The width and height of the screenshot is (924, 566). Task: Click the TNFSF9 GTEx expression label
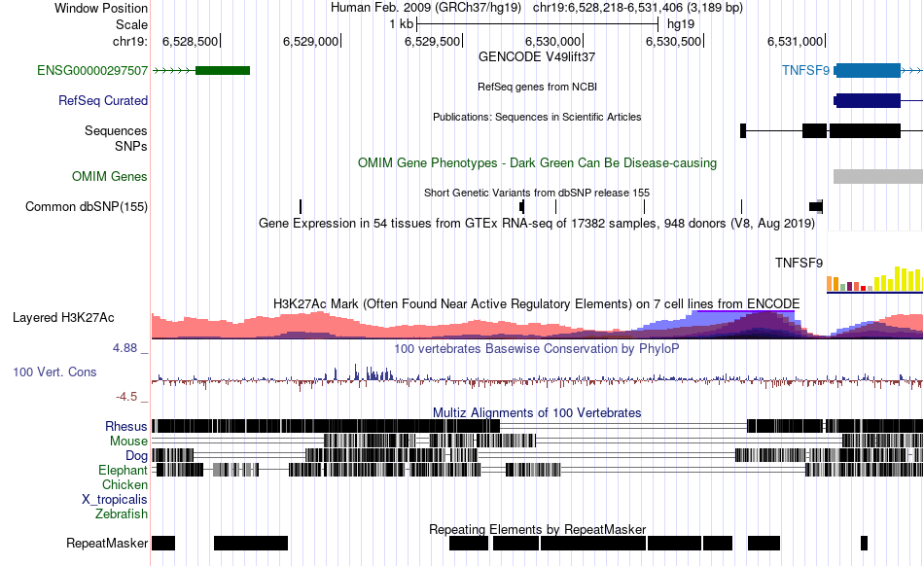(x=799, y=264)
